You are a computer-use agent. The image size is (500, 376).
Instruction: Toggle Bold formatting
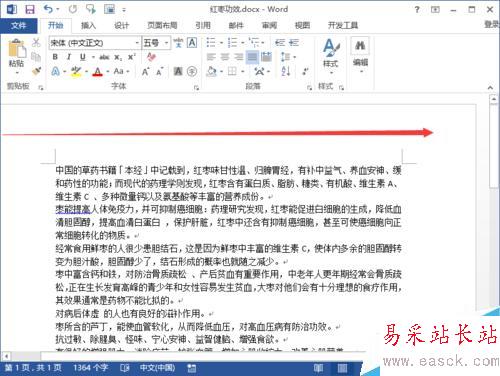coord(55,57)
